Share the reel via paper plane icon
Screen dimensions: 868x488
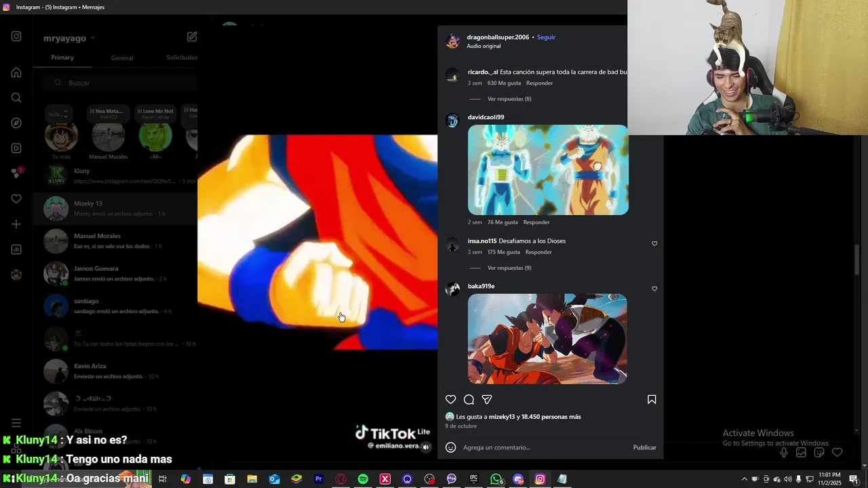(487, 399)
